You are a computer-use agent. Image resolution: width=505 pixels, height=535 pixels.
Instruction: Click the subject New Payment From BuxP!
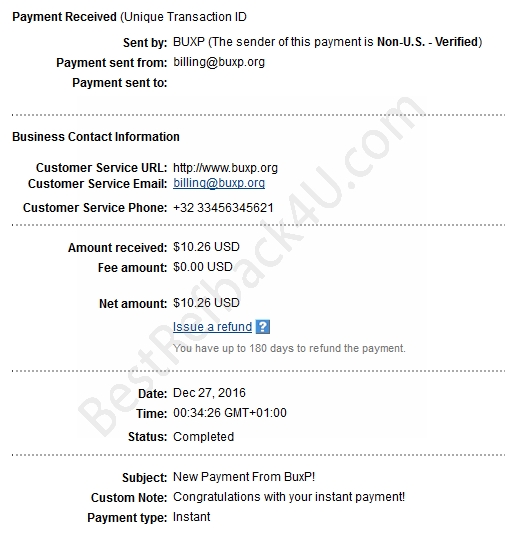pyautogui.click(x=244, y=476)
